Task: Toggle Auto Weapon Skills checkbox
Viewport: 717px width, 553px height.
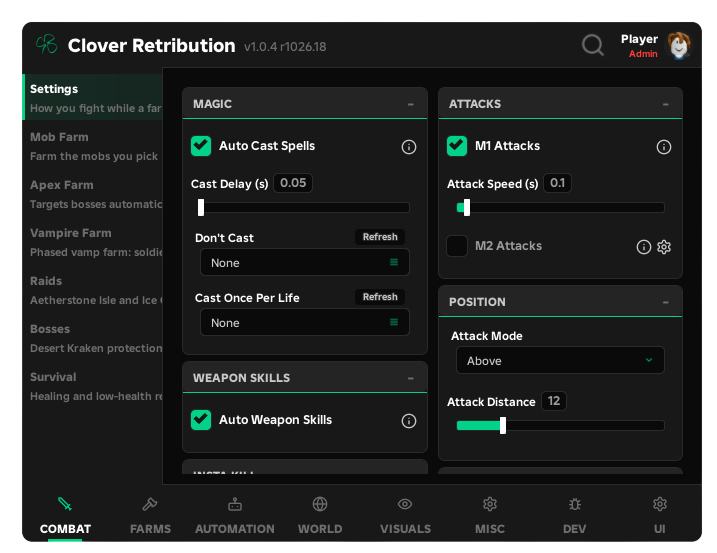Action: click(201, 420)
